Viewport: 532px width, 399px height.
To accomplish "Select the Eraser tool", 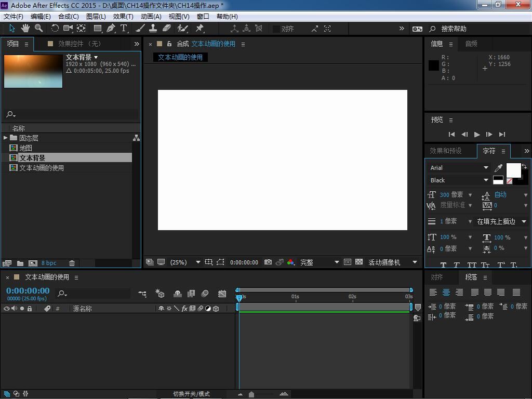I will (167, 29).
